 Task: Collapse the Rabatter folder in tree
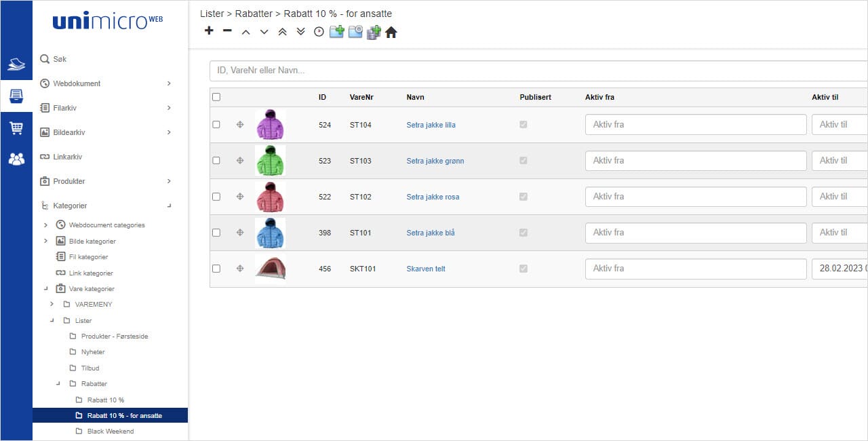(58, 384)
